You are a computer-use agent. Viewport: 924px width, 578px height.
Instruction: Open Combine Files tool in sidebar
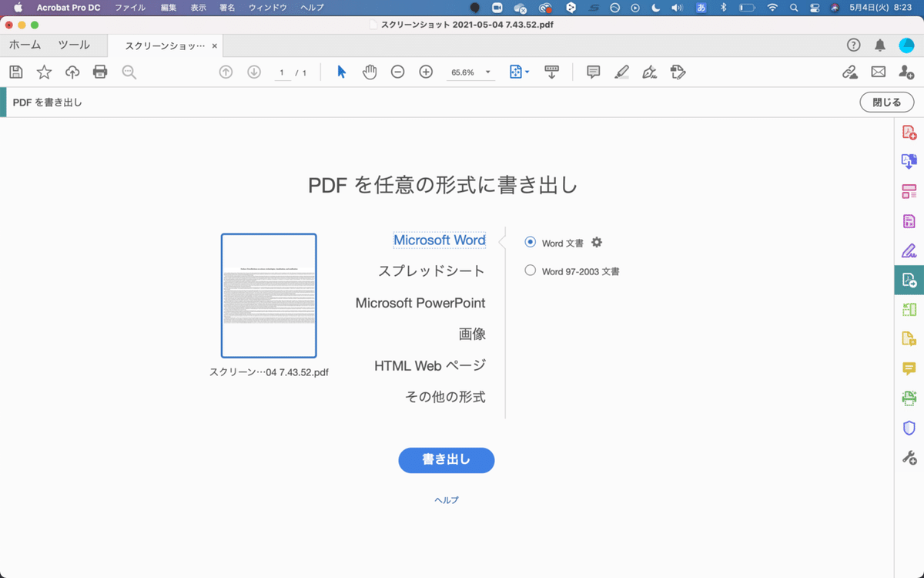pyautogui.click(x=909, y=162)
